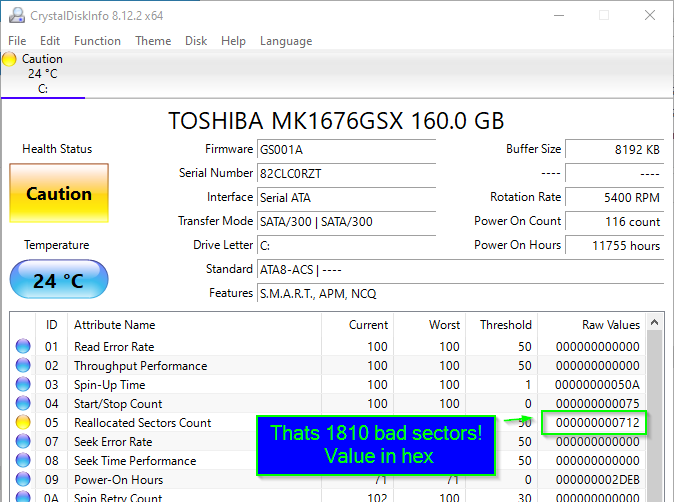Screen dimensions: 674x502
Task: Click the Firmware field GS001A
Action: point(346,150)
